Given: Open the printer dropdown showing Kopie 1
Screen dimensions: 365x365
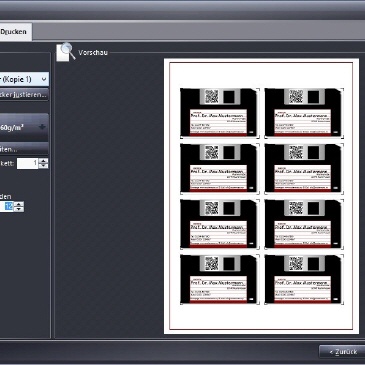Looking at the screenshot, I should click(24, 79).
